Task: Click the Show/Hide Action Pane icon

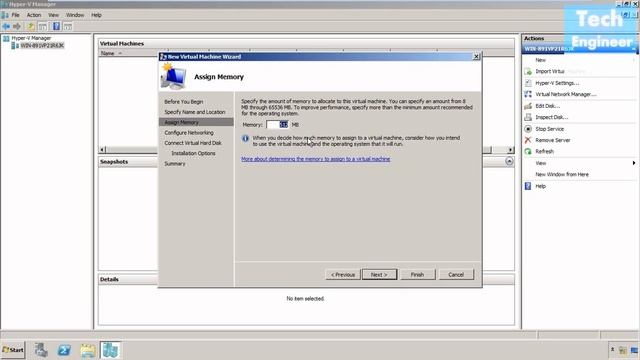Action: point(68,27)
